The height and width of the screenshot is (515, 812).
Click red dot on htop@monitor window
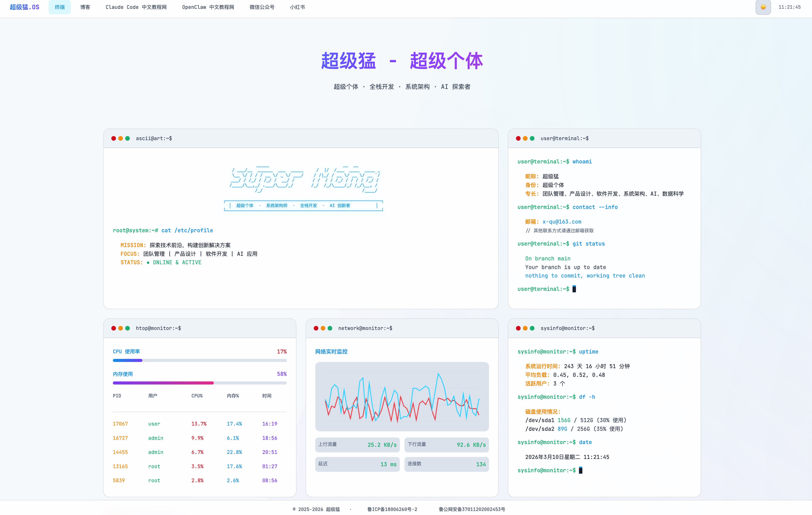[x=114, y=328]
